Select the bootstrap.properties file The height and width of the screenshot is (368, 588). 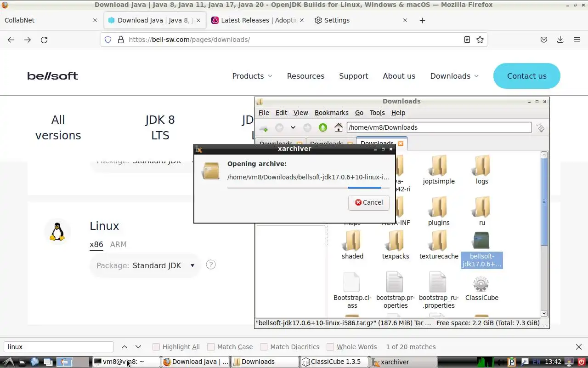[396, 290]
